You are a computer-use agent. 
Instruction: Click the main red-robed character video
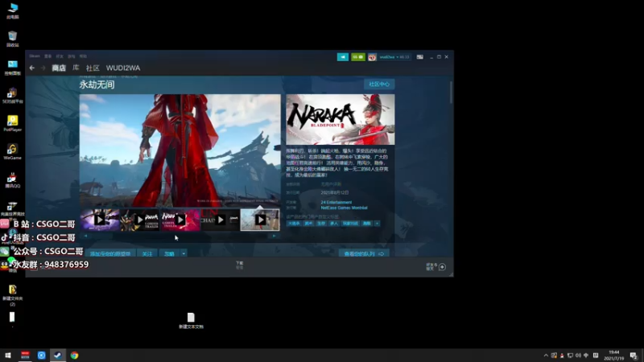coord(180,150)
